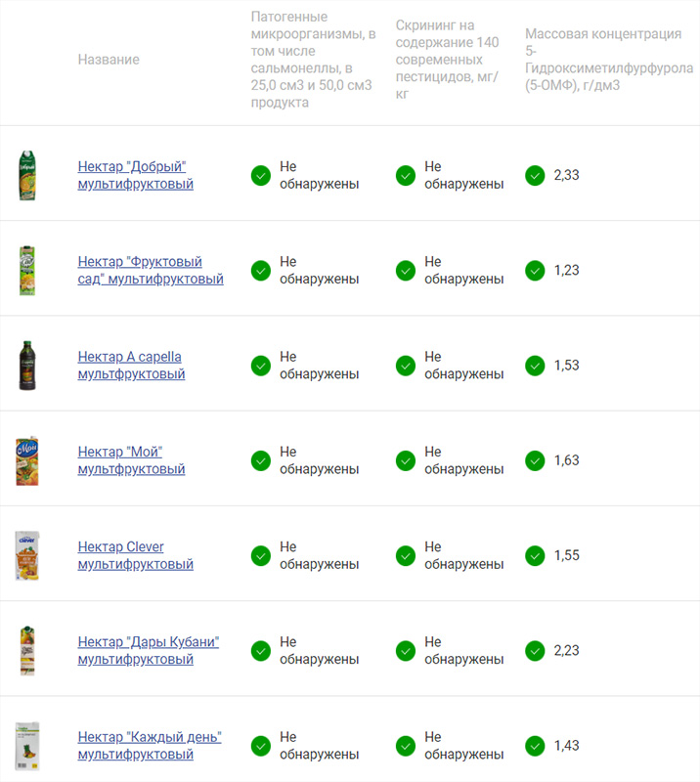Open the Нектар "Фруктовый сад" мультифруктовый link

[x=151, y=270]
